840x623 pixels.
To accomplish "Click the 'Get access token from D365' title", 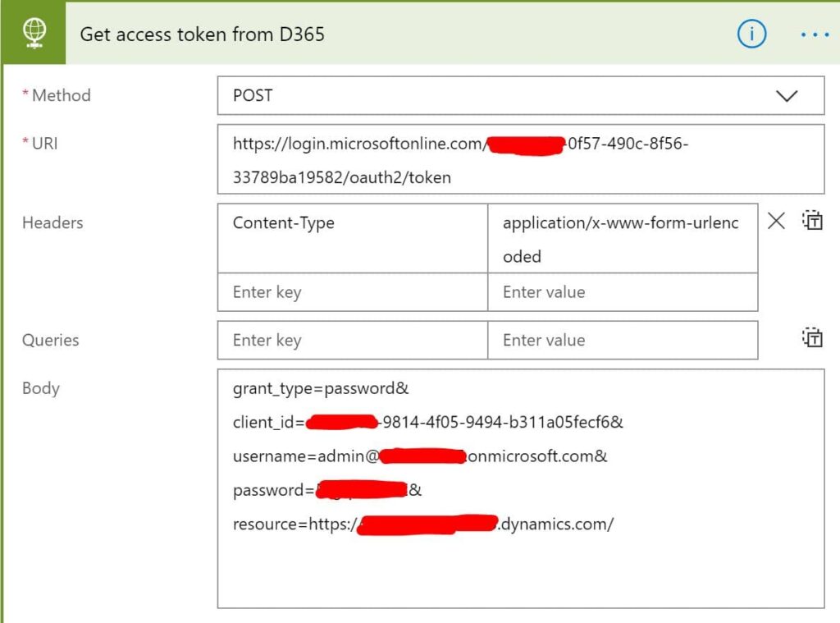I will [x=202, y=34].
